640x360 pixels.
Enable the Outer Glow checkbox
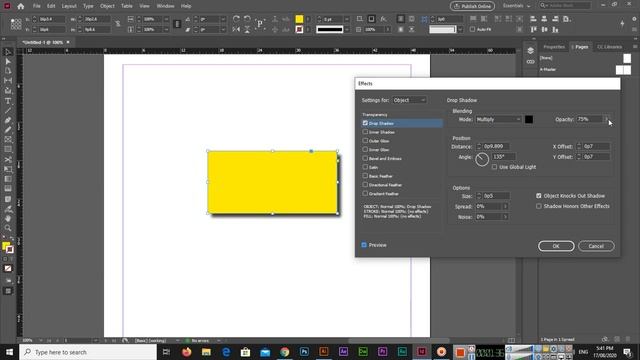[365, 141]
